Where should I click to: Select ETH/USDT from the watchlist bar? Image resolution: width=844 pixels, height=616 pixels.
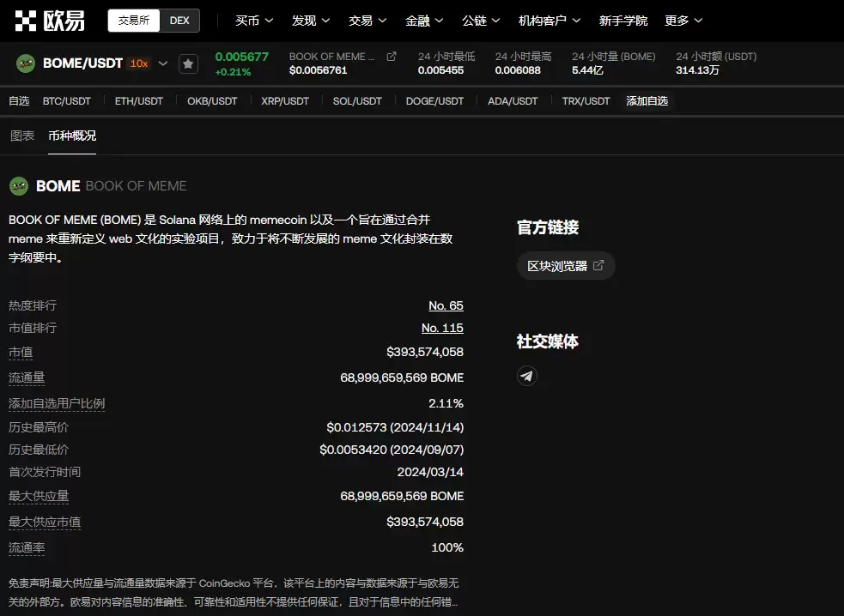point(139,101)
